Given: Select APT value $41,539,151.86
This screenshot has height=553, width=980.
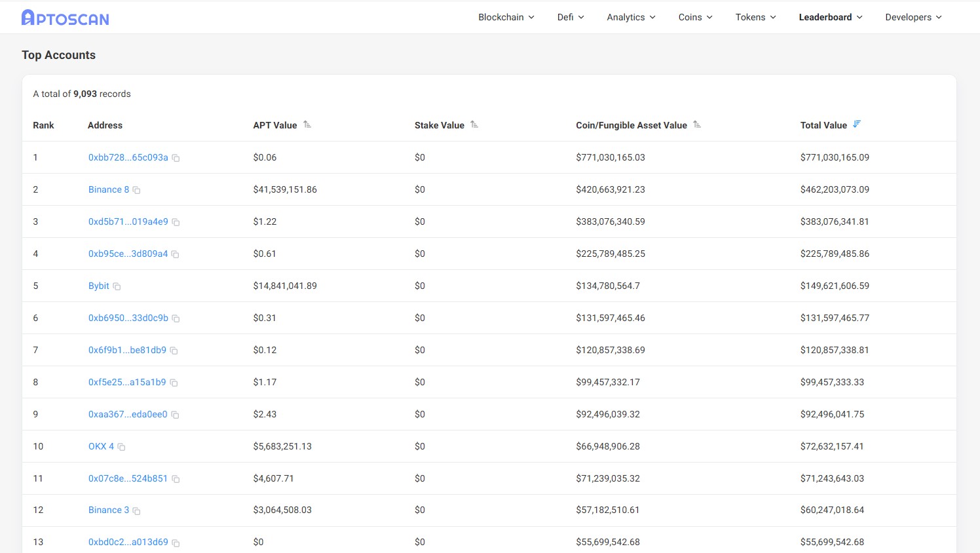Looking at the screenshot, I should (x=285, y=189).
